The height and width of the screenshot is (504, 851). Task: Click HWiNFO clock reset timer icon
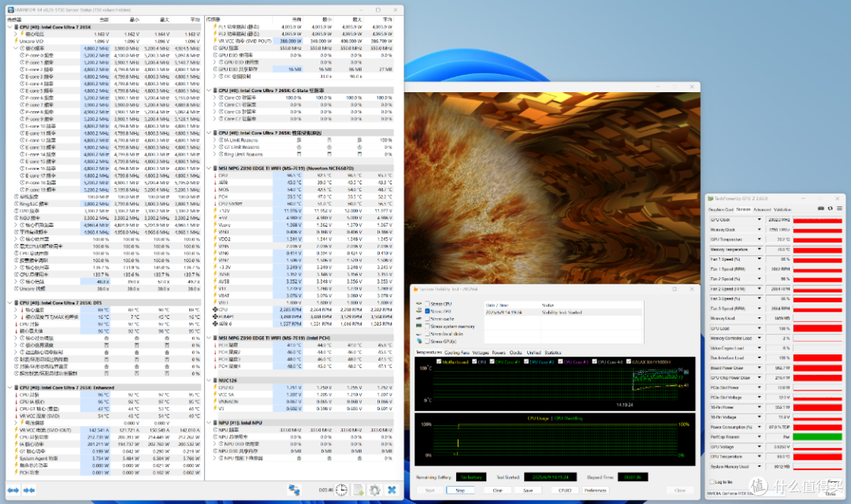[x=341, y=490]
